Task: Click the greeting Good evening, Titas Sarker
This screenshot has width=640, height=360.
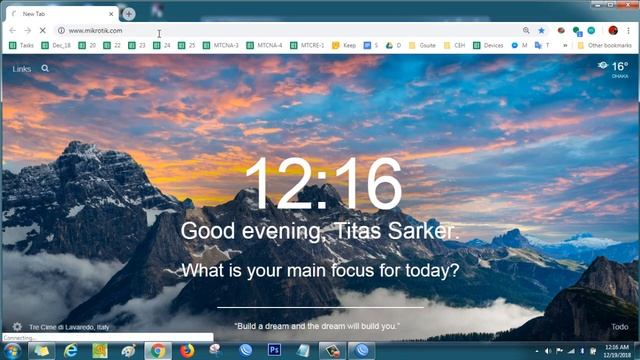Action: pyautogui.click(x=320, y=231)
